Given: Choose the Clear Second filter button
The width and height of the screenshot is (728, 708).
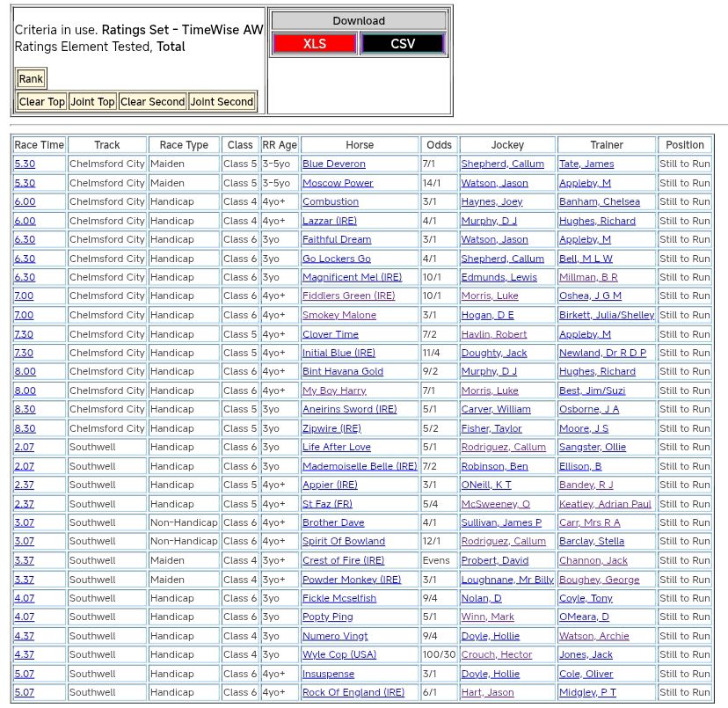Looking at the screenshot, I should coord(152,102).
